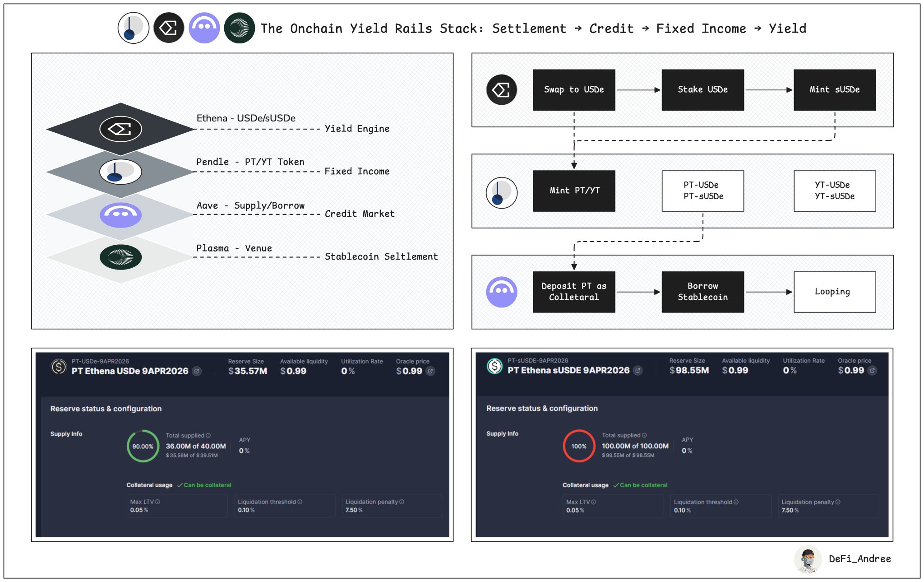This screenshot has width=924, height=582.
Task: Click the Pendle logo in the title header
Action: (x=133, y=28)
